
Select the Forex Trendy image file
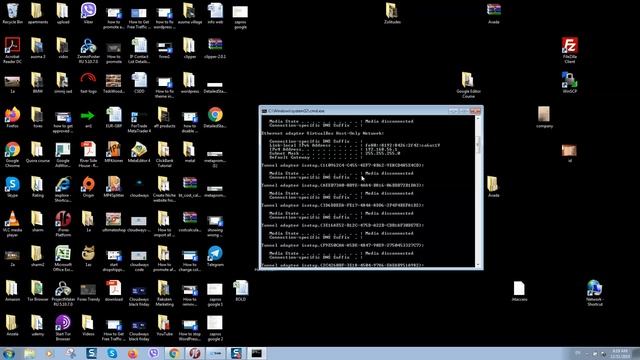point(88,290)
